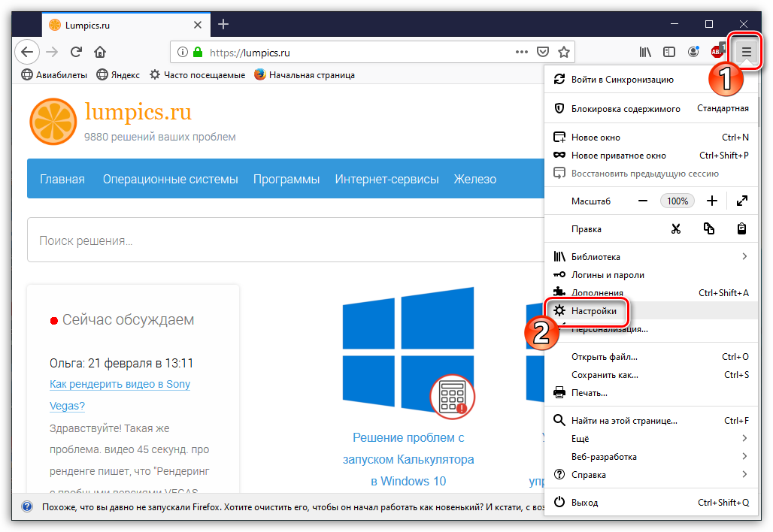Select Новое окно

coord(650,138)
